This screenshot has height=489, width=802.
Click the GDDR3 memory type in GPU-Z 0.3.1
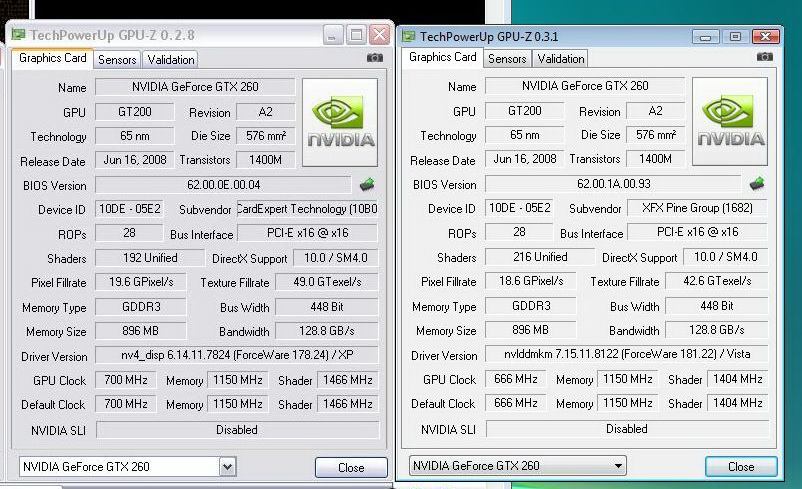tap(530, 306)
